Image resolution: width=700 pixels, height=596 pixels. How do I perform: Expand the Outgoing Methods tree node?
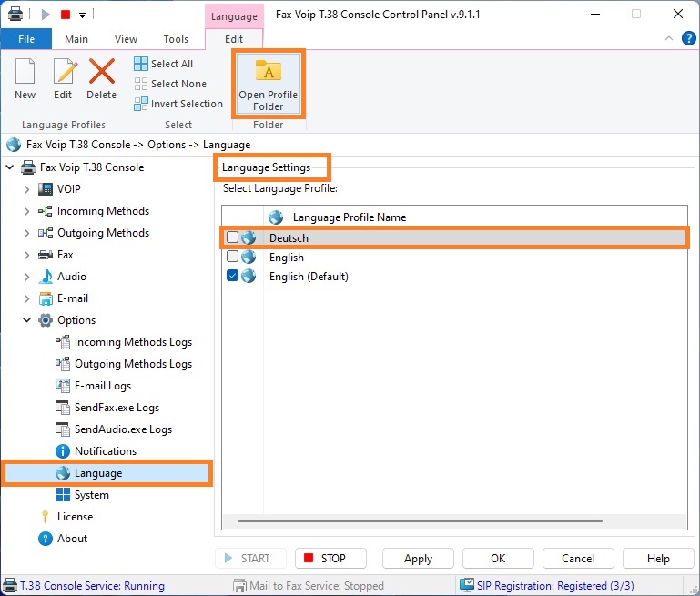(26, 233)
